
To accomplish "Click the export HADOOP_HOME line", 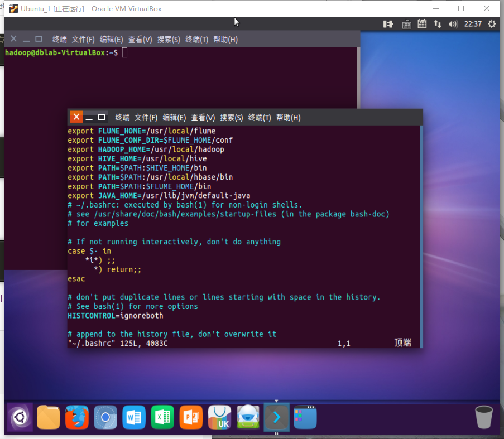I will click(146, 149).
